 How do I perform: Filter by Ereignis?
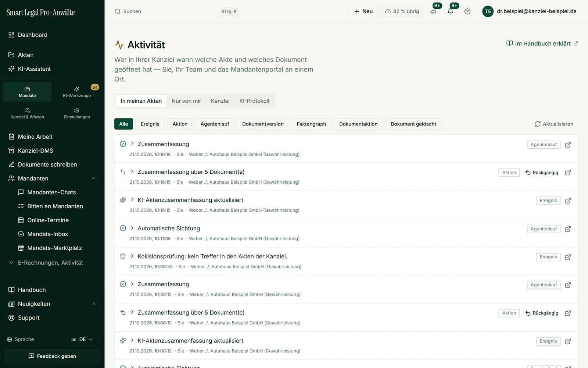pos(150,124)
